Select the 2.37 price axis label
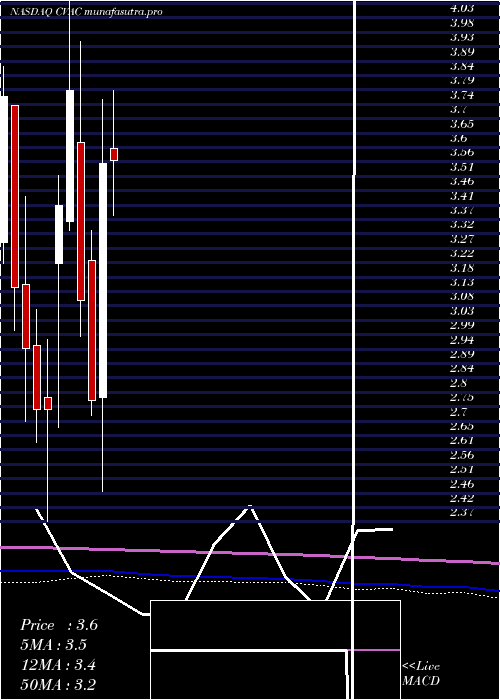The height and width of the screenshot is (700, 500). [462, 512]
